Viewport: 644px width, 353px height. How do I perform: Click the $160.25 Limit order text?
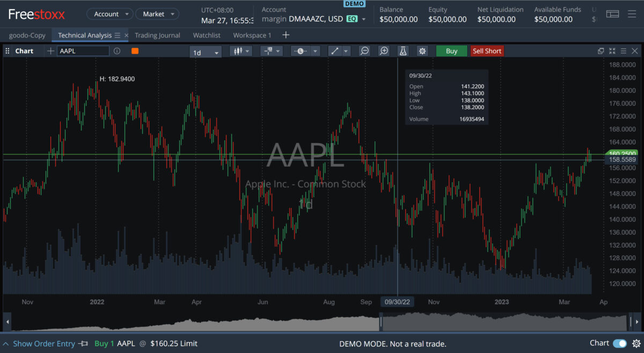[x=174, y=343]
